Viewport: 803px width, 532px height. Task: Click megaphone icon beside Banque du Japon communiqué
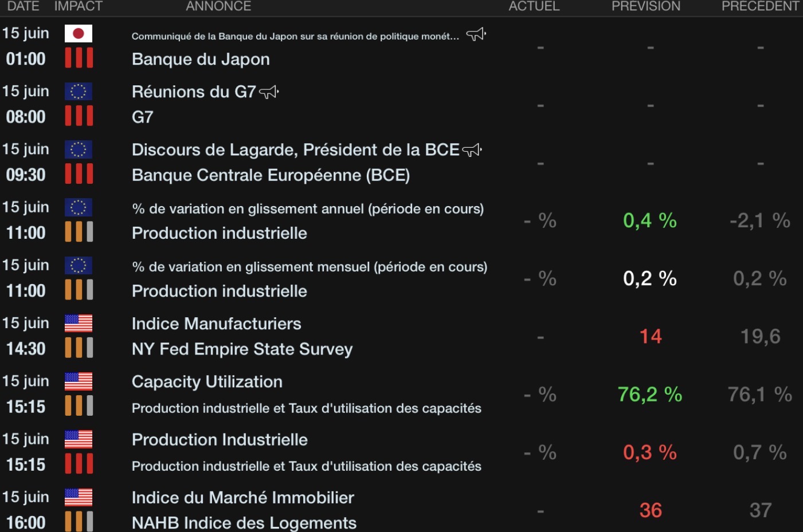click(x=476, y=34)
